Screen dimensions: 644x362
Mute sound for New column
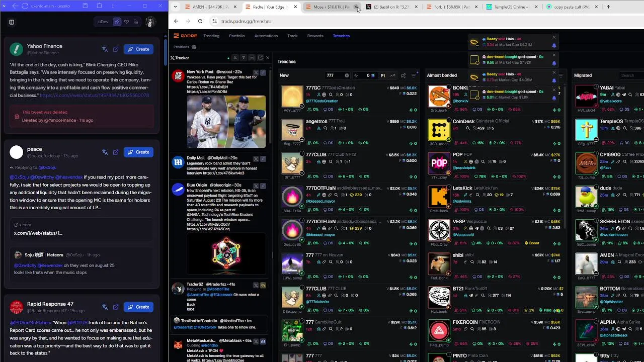(x=403, y=75)
